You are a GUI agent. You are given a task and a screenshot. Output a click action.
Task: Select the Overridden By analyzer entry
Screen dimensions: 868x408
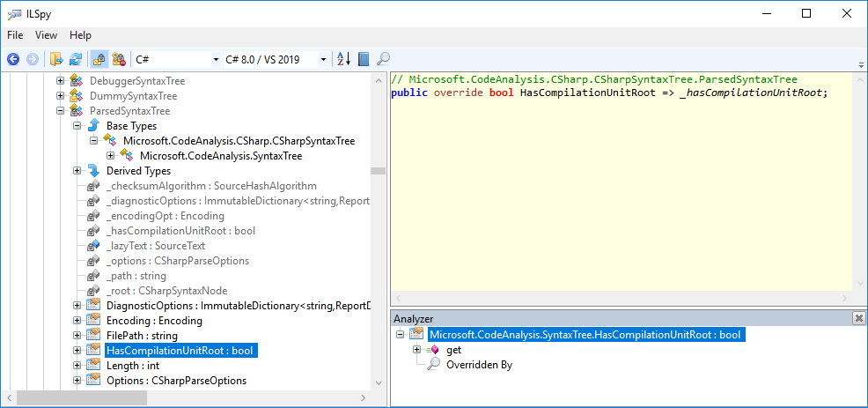click(480, 365)
